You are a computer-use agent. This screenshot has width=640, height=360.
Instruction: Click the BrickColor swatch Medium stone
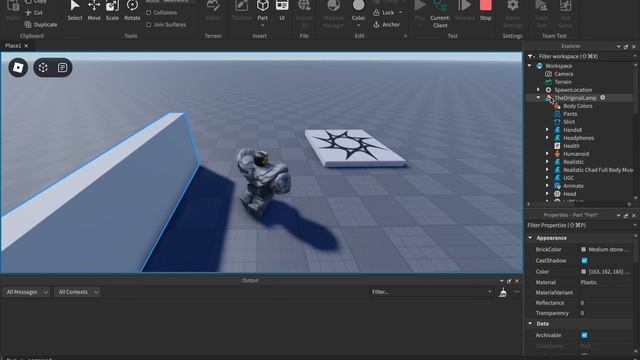coord(584,249)
